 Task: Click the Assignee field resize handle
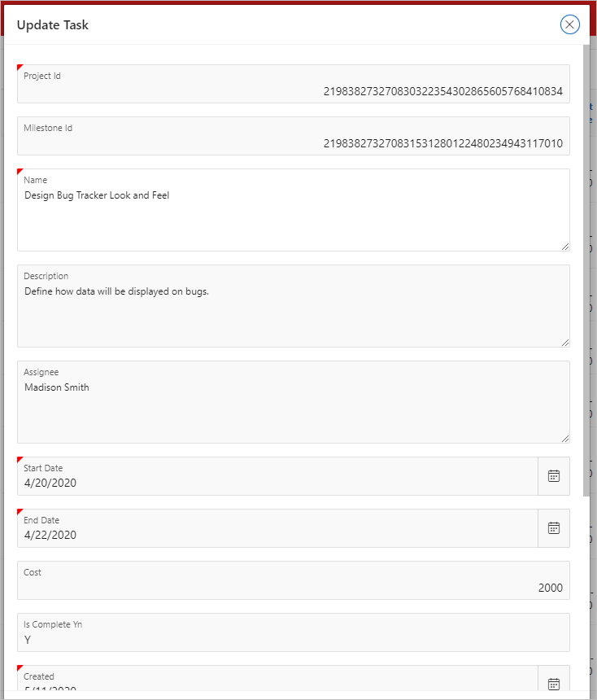click(566, 438)
